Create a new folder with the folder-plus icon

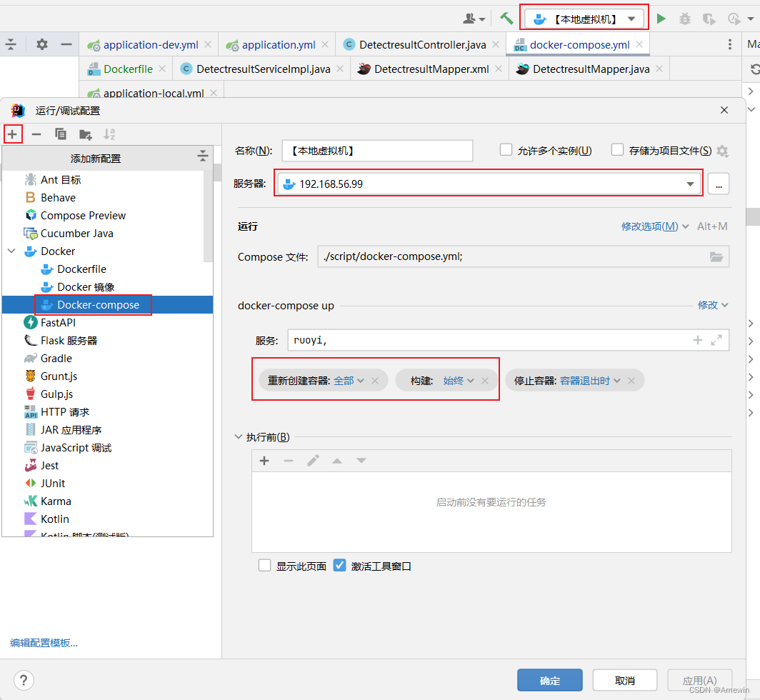coord(85,134)
